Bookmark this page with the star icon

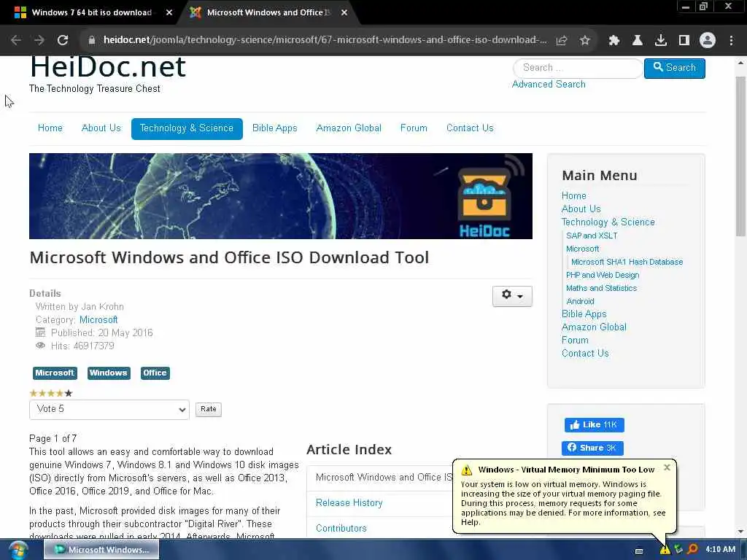(585, 41)
